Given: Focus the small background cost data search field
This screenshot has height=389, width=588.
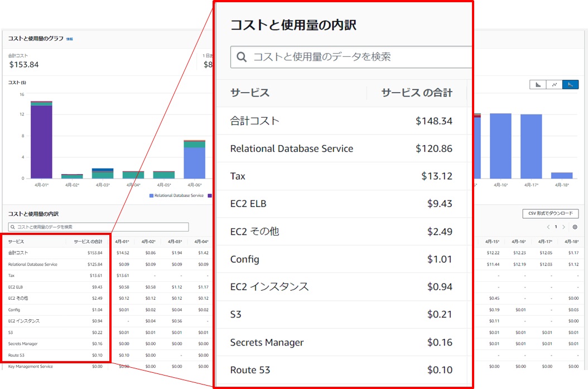Looking at the screenshot, I should point(98,227).
